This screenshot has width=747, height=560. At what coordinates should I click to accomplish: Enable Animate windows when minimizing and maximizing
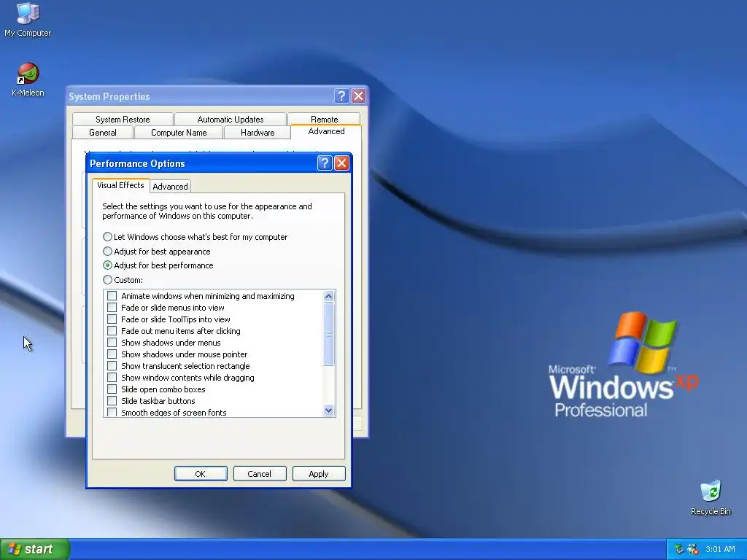pyautogui.click(x=112, y=296)
